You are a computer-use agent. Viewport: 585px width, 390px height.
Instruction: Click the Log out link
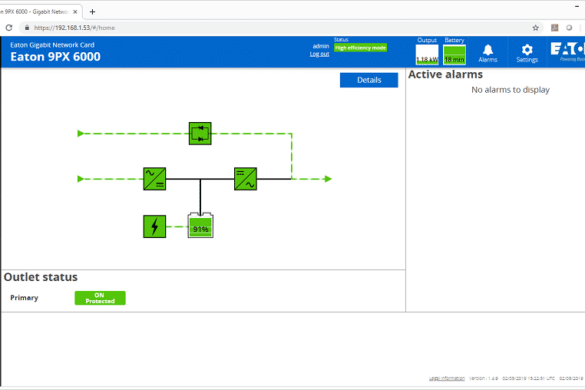tap(319, 54)
